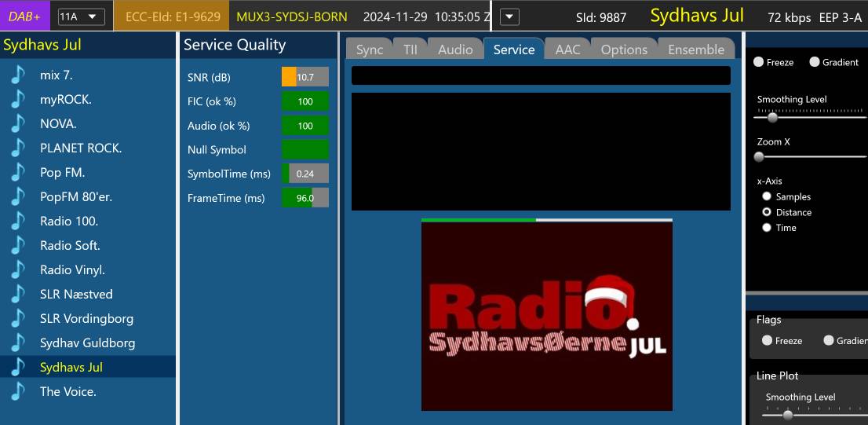Click the music note icon beside The Voice.
Screen dimensions: 868x425
coord(17,391)
